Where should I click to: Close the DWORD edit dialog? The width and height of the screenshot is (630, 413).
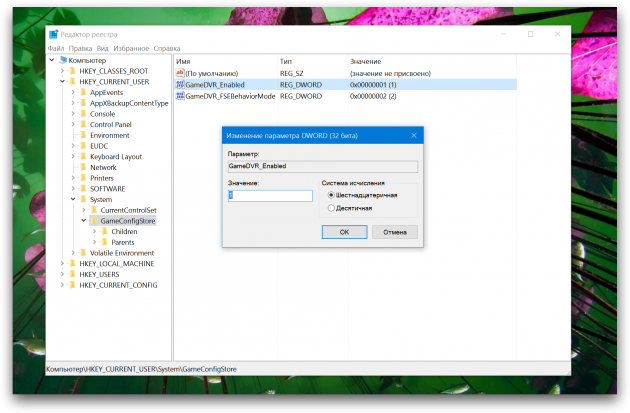394,231
